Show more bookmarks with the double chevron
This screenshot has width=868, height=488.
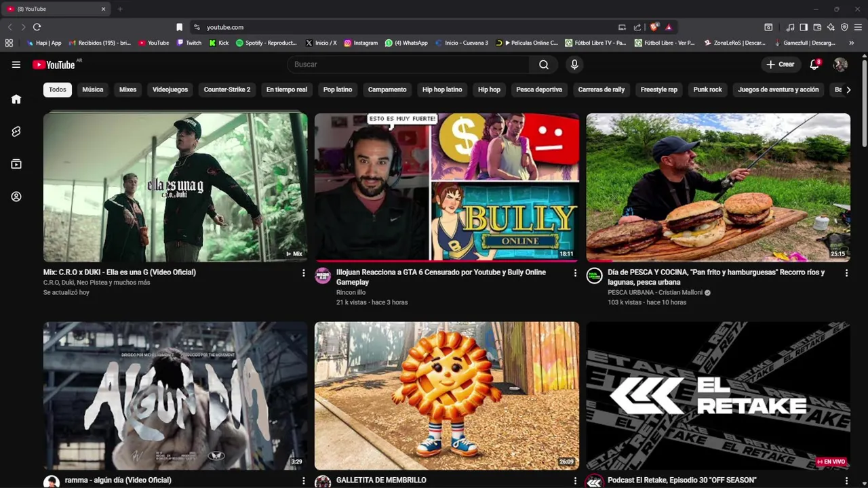coord(852,43)
